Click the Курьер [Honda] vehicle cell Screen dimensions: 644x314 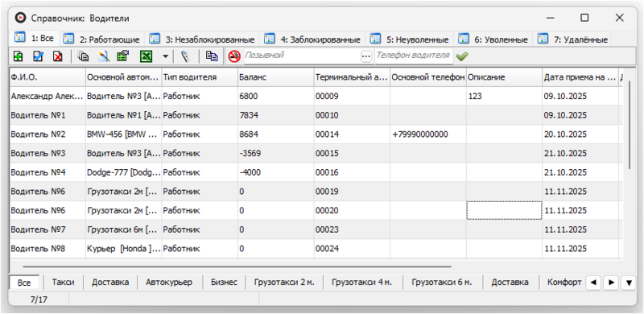pyautogui.click(x=124, y=249)
